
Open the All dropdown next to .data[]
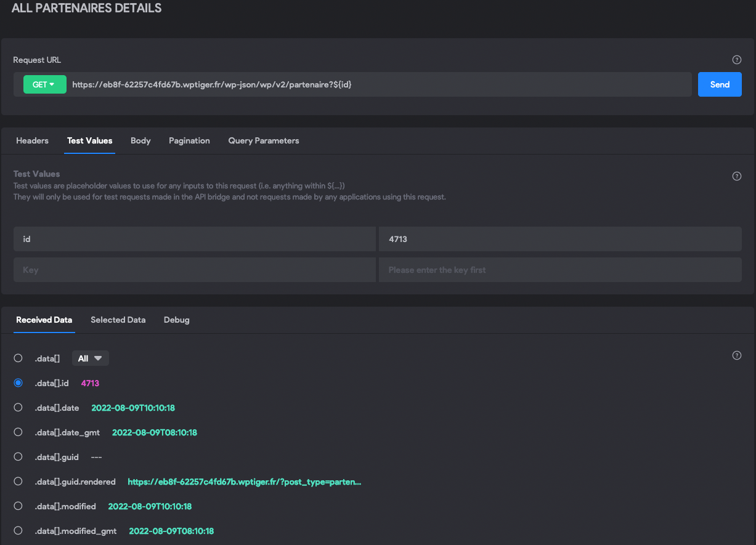point(91,358)
